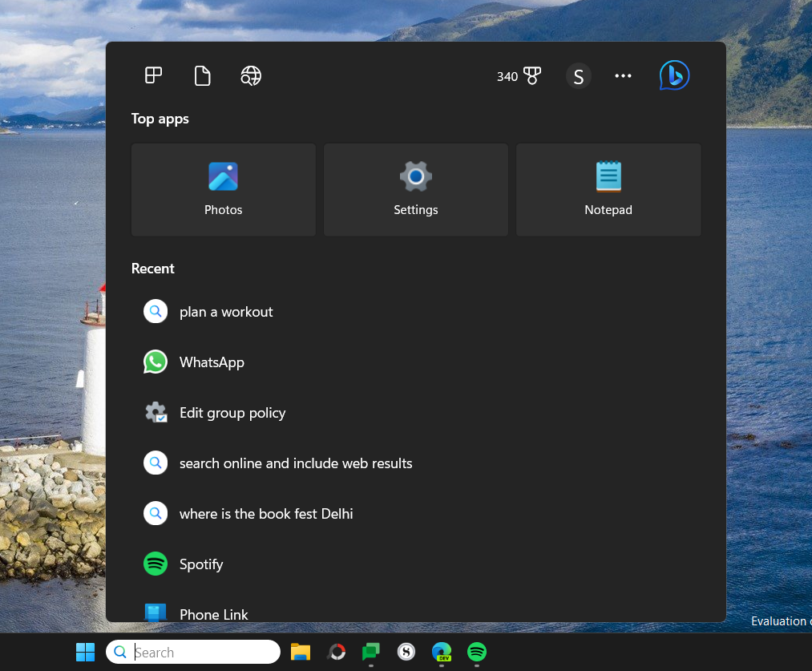The height and width of the screenshot is (671, 812).
Task: Check Microsoft Rewards points badge
Action: (x=519, y=76)
